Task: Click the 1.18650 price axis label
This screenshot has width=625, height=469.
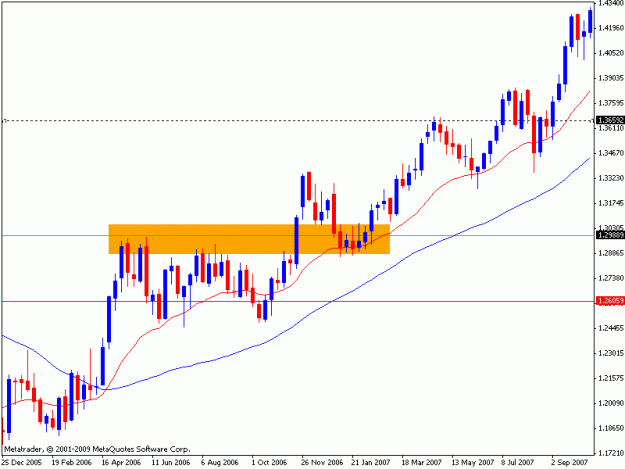Action: pyautogui.click(x=611, y=428)
